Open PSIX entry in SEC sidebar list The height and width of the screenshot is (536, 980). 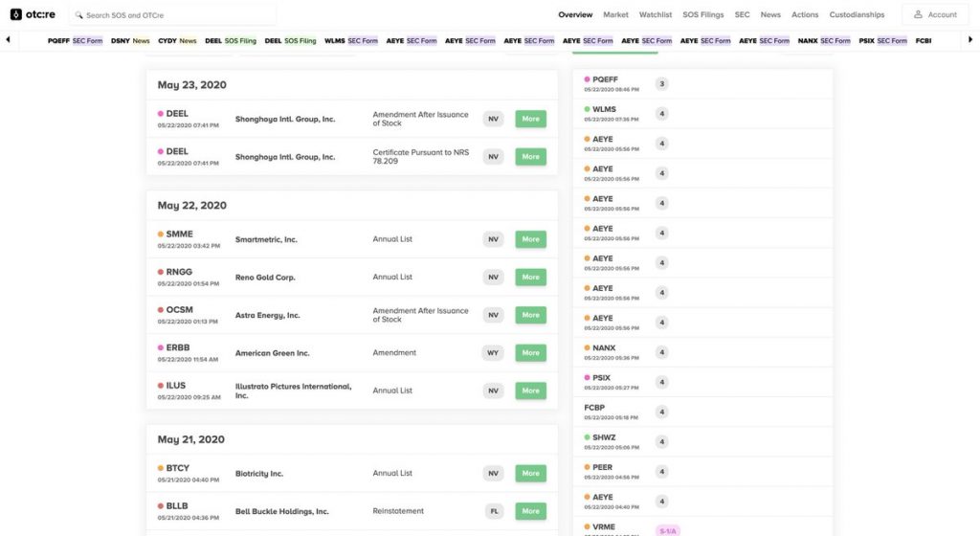tap(702, 382)
